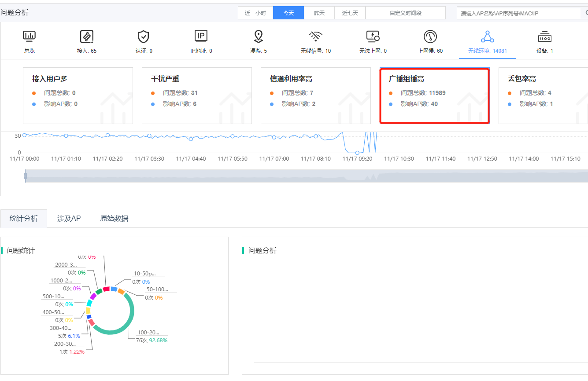Open the 漫游: 5 roaming pin icon
Image resolution: width=588 pixels, height=381 pixels.
tap(259, 36)
